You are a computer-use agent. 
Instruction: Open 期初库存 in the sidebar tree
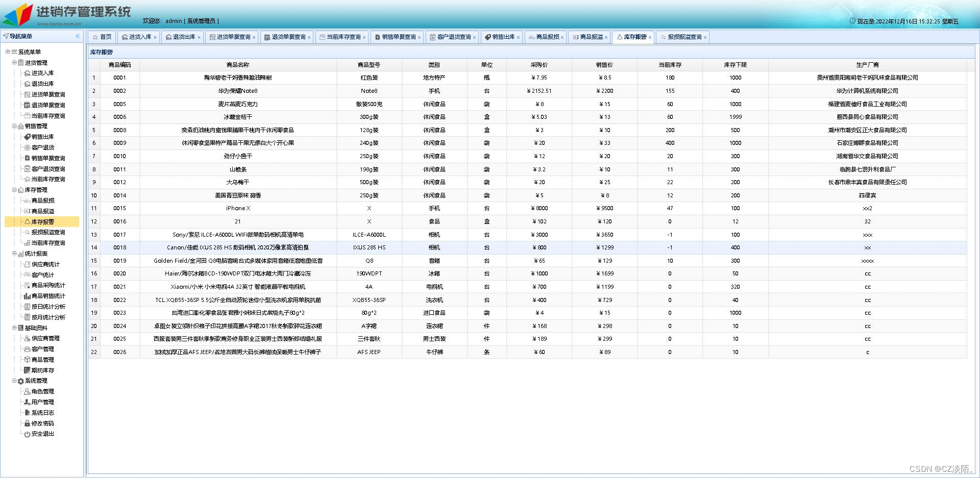42,370
